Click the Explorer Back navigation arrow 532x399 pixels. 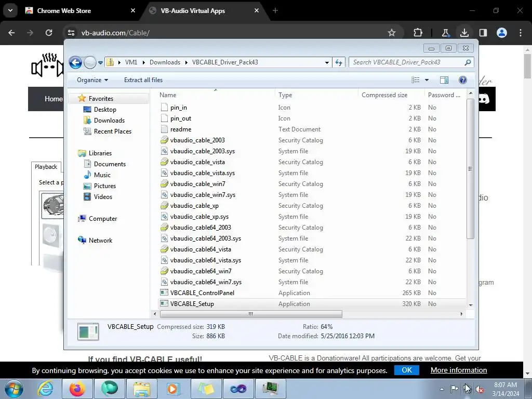pyautogui.click(x=75, y=62)
